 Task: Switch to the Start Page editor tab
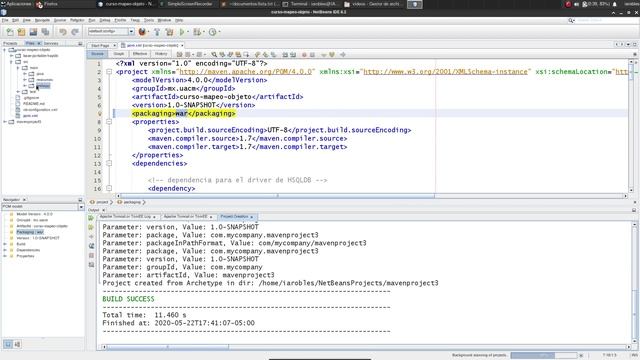coord(100,45)
